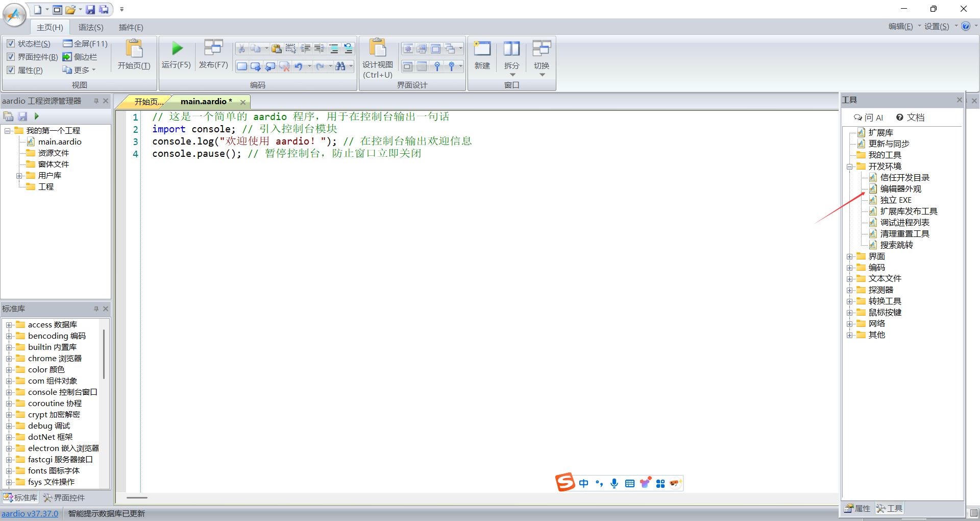The width and height of the screenshot is (980, 521).
Task: Click the 新建 window button
Action: tap(482, 55)
